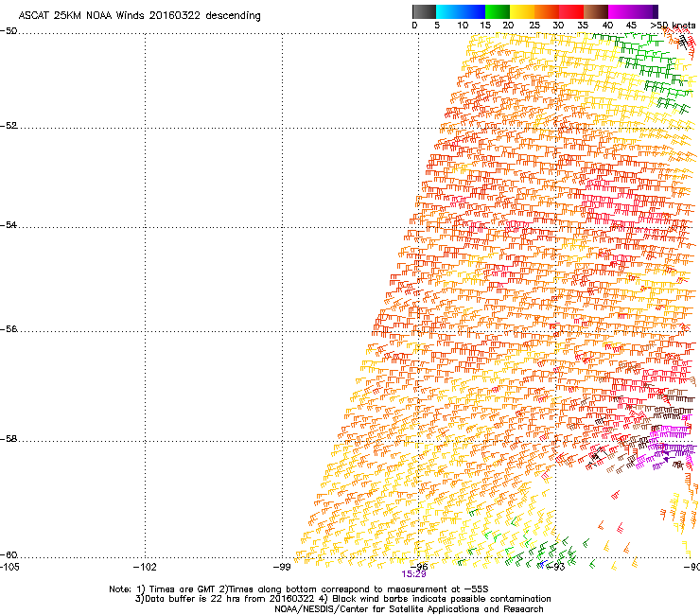Click the '35' label under the color bar
This screenshot has width=700, height=615.
pyautogui.click(x=583, y=26)
